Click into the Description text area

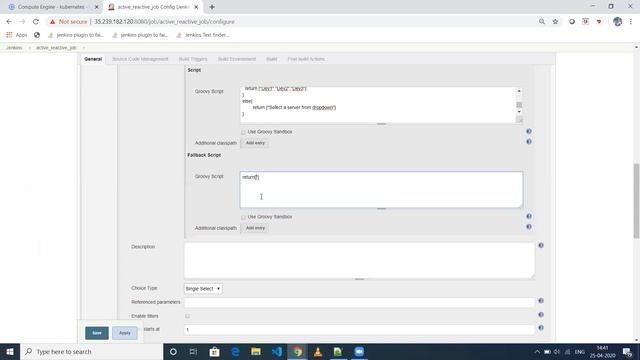[359, 260]
